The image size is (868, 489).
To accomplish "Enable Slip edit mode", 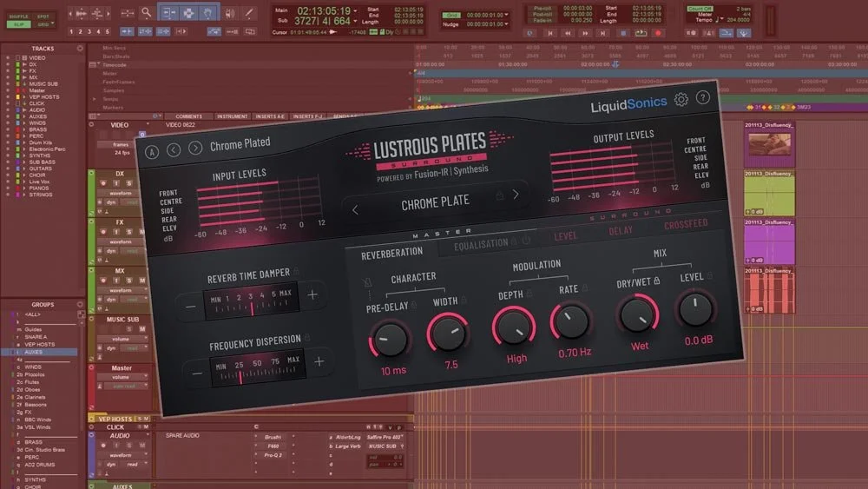I will pos(19,24).
